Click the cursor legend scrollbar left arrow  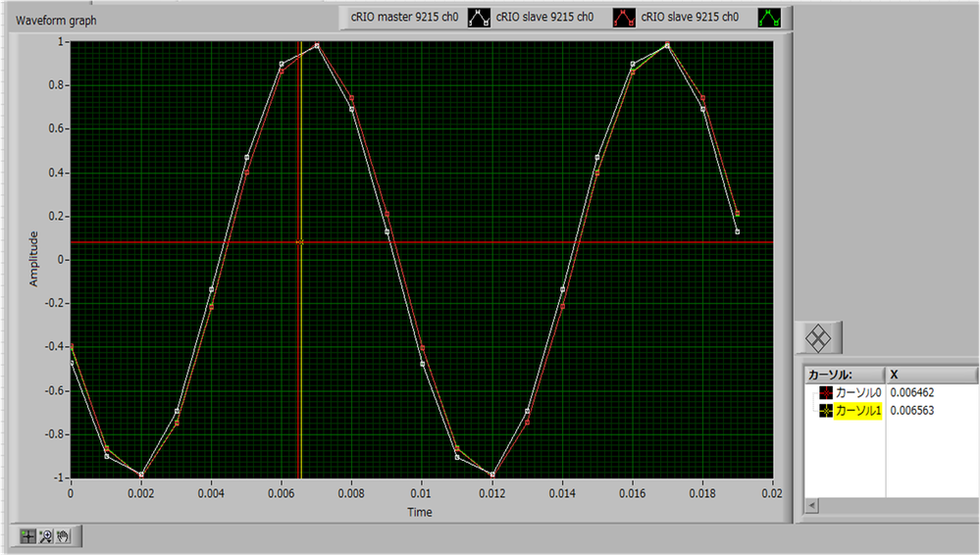[812, 505]
